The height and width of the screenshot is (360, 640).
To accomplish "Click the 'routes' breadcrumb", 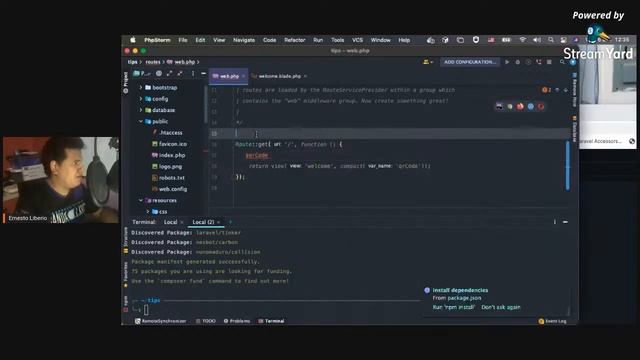I will [x=153, y=62].
